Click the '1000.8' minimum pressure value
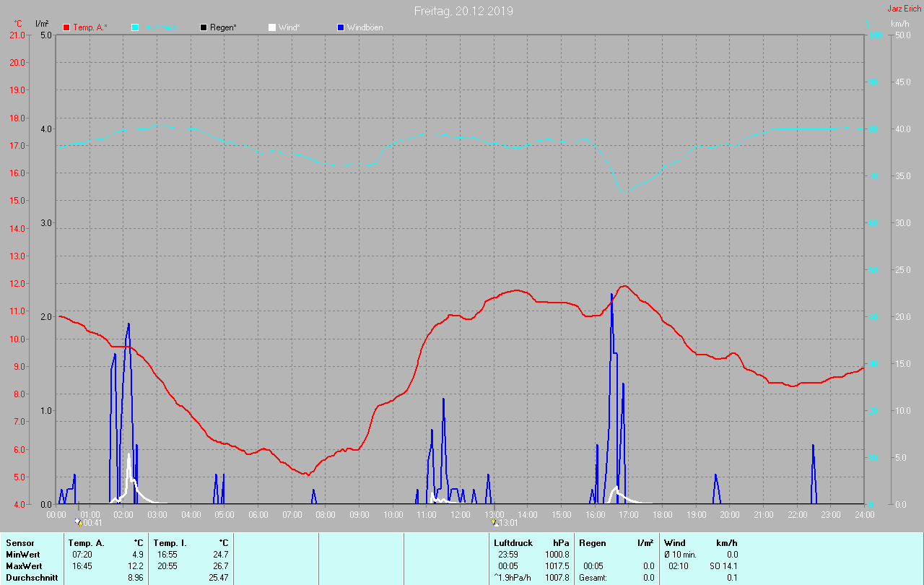Image resolution: width=924 pixels, height=585 pixels. pyautogui.click(x=557, y=555)
